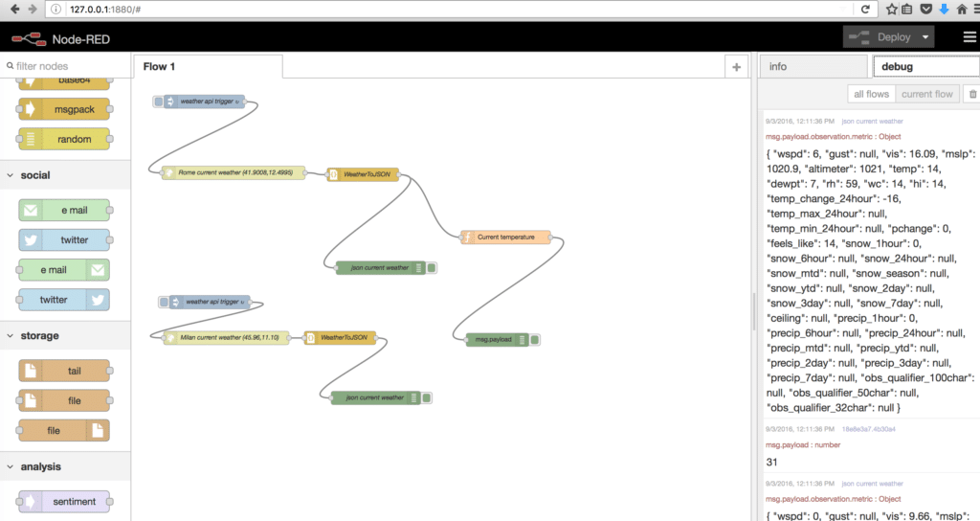Select WeatherToJSON node connected to Rome weather
Viewport: 980px width, 521px height.
363,174
